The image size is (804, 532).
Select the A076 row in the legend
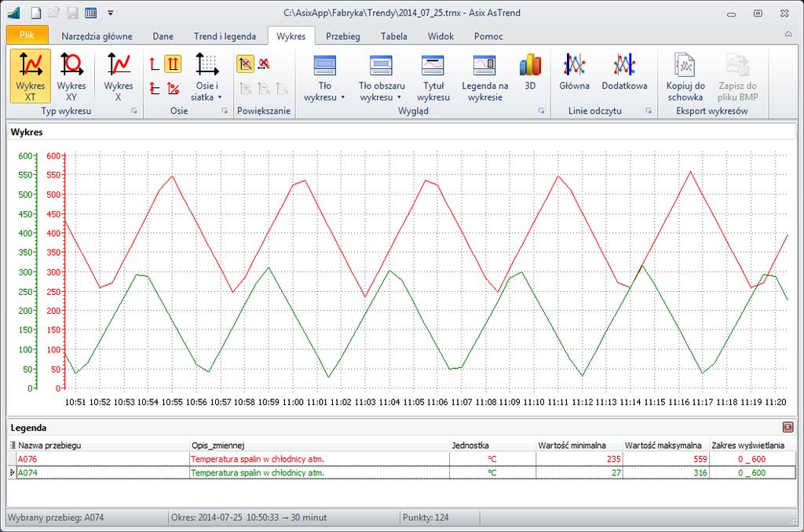tap(402, 459)
